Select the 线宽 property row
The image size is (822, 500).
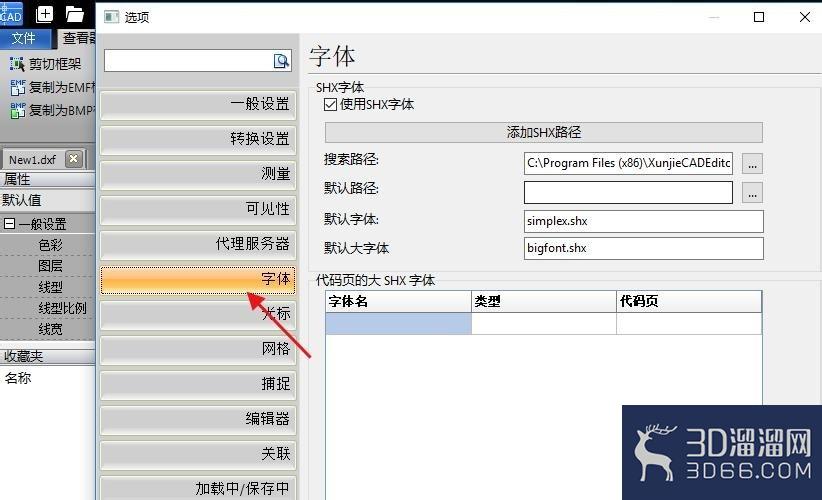(48, 329)
